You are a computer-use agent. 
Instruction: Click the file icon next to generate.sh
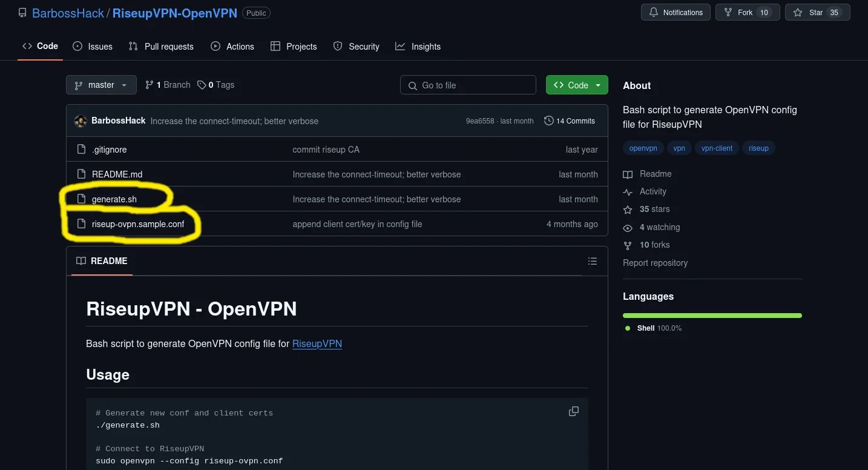pos(81,199)
